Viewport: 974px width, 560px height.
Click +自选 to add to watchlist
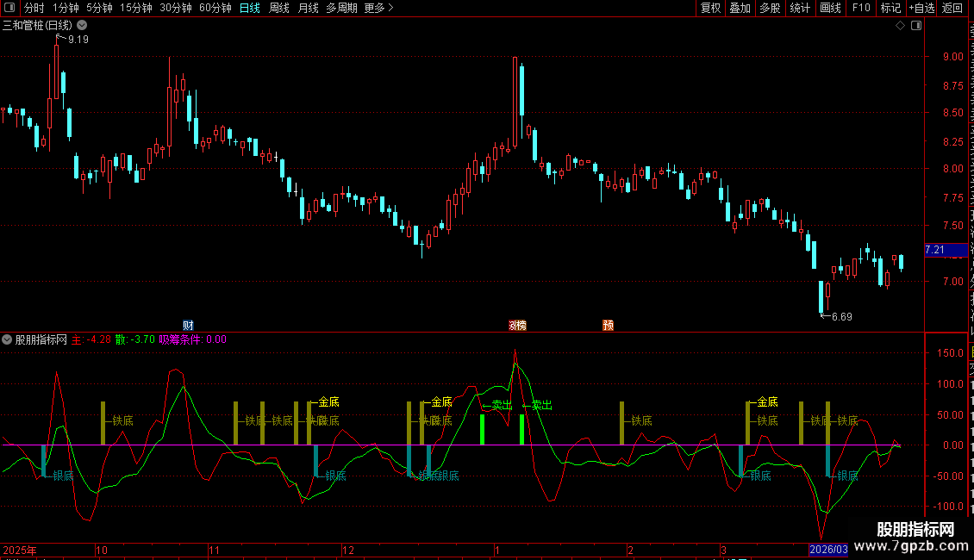tap(921, 8)
